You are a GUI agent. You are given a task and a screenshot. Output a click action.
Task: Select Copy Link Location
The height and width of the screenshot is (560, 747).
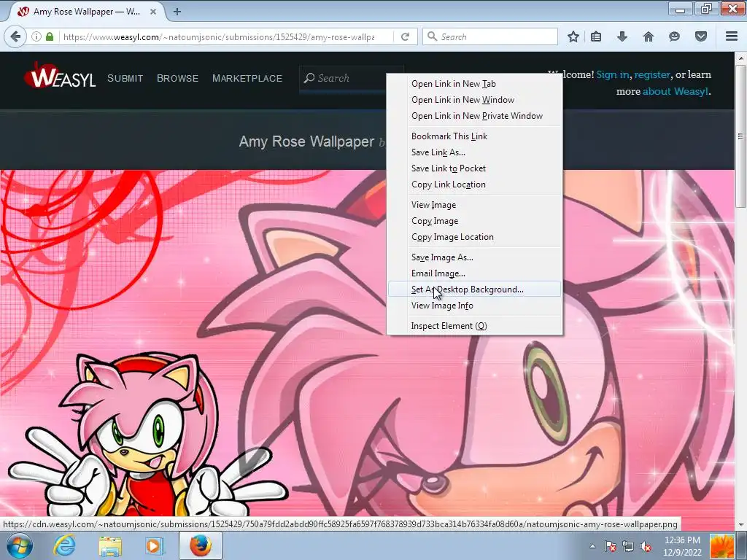click(474, 184)
